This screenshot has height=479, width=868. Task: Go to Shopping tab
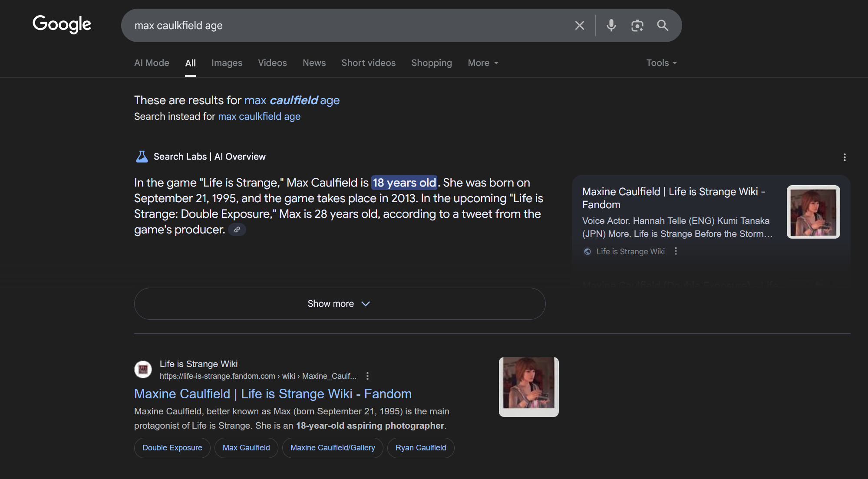(x=432, y=63)
